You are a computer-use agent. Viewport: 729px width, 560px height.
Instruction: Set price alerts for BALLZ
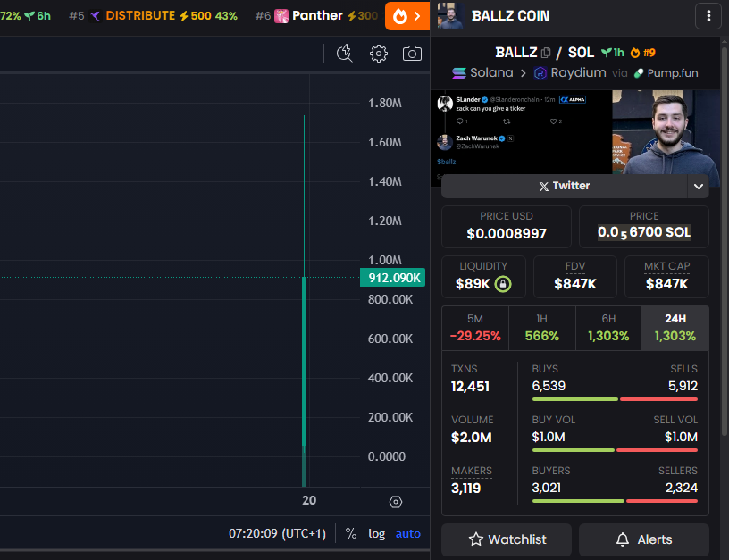tap(644, 539)
